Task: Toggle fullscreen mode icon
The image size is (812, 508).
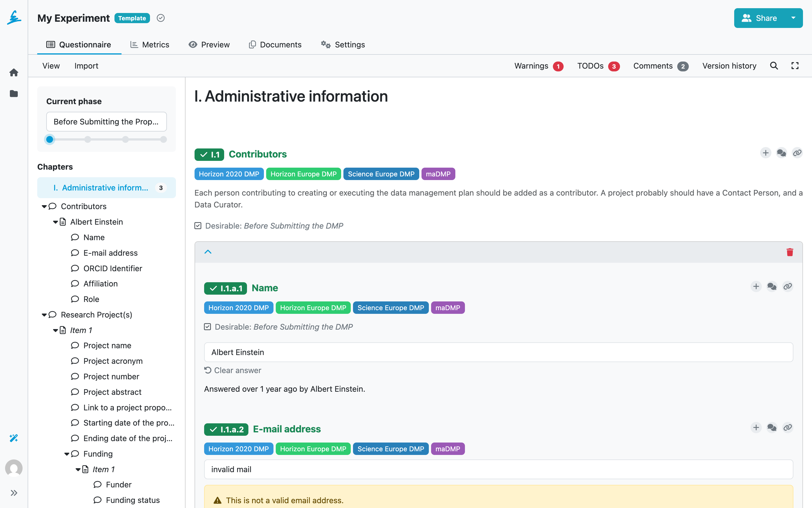Action: point(795,66)
